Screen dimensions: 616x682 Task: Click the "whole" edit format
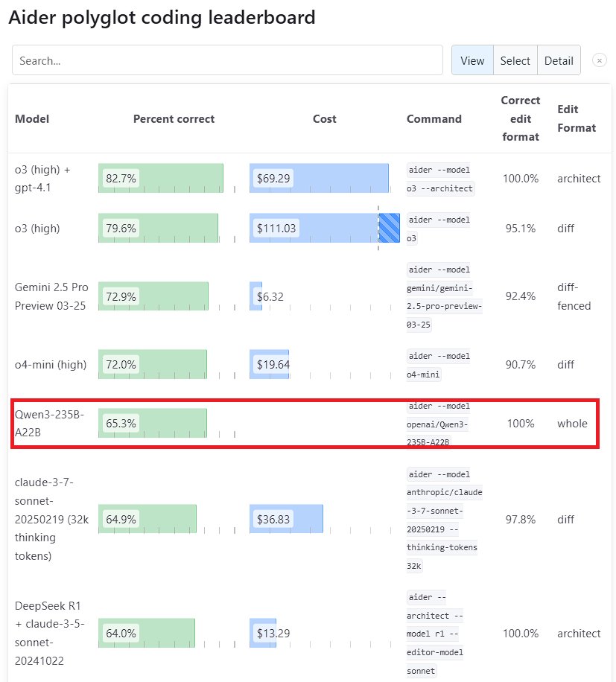click(572, 423)
